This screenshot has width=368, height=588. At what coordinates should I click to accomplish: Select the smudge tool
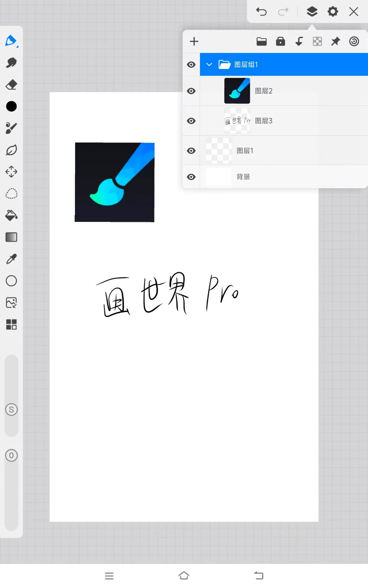point(11,63)
